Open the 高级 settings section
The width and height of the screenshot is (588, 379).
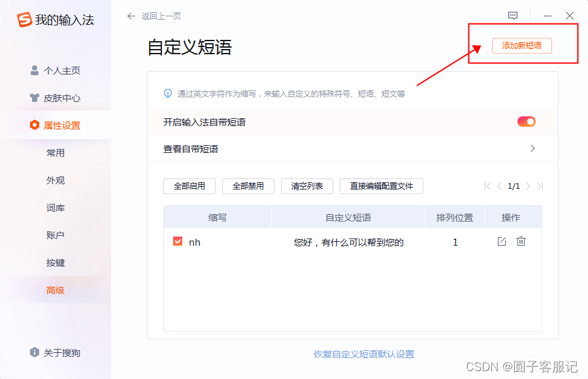(x=56, y=290)
